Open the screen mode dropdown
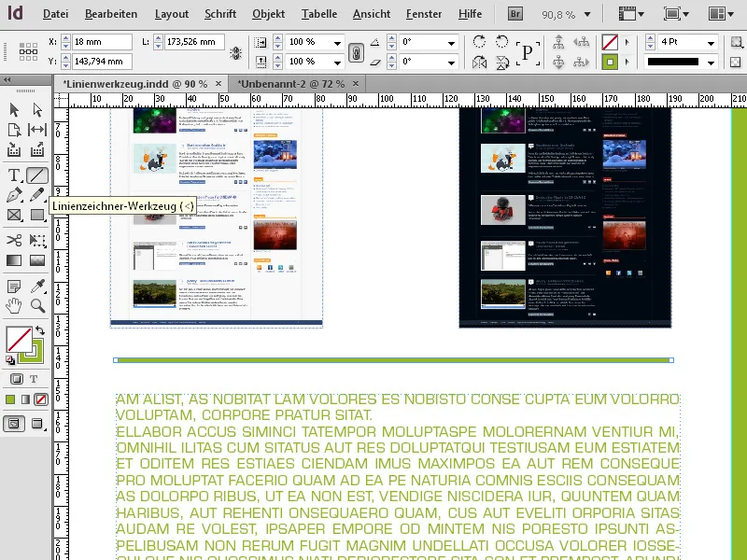The width and height of the screenshot is (747, 560). (676, 14)
